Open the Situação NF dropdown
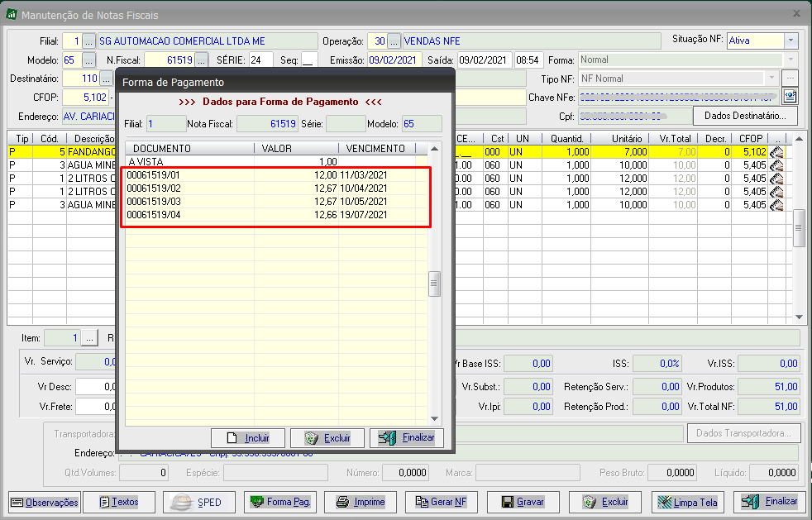This screenshot has width=812, height=520. coord(791,41)
